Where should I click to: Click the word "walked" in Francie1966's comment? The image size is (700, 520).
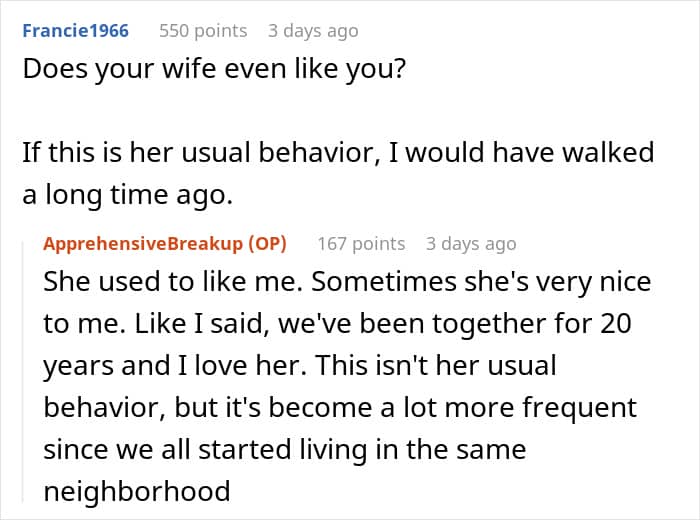(x=609, y=153)
